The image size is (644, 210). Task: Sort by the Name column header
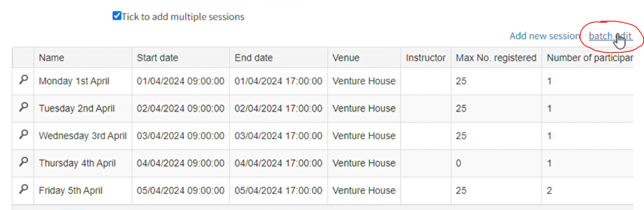coord(52,58)
